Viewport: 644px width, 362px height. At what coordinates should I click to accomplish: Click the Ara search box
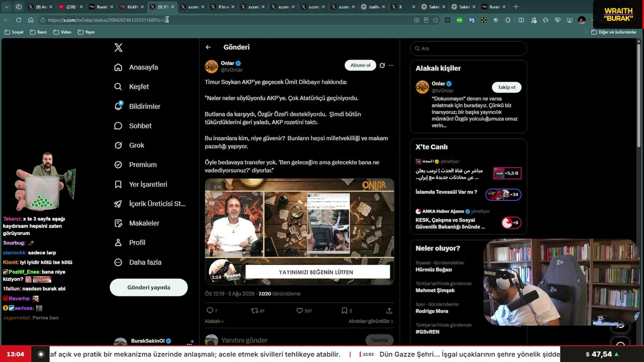point(468,48)
